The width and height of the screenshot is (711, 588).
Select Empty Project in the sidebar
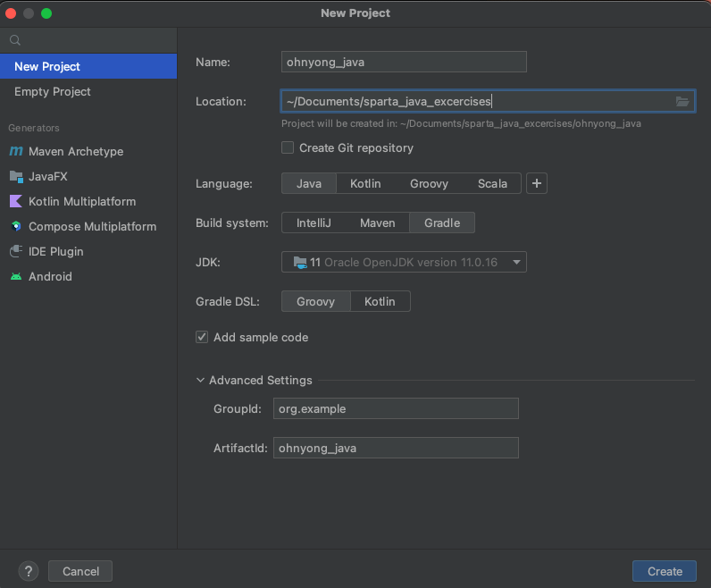click(x=88, y=92)
